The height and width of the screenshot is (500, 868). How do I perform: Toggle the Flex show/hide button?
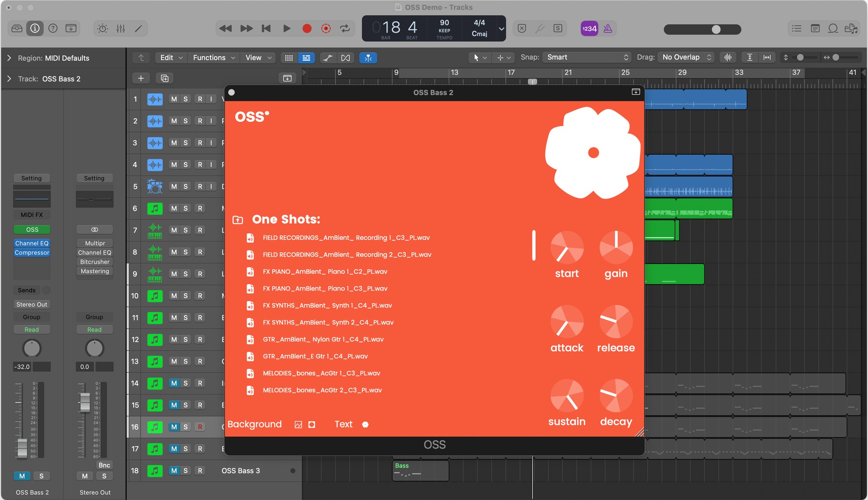click(x=345, y=58)
